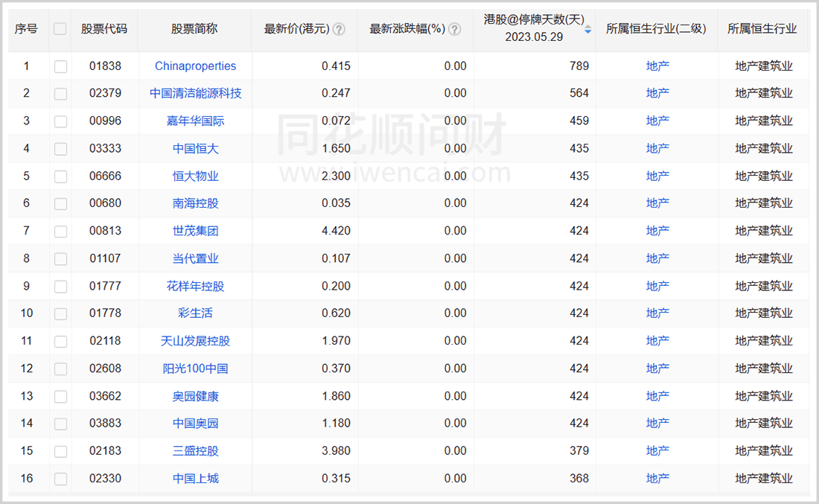
Task: Select stock code cell 03333
Action: 105,149
